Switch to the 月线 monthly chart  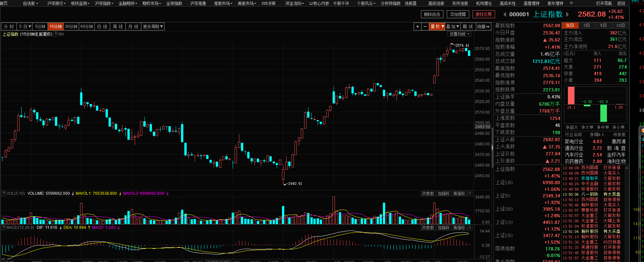133,26
